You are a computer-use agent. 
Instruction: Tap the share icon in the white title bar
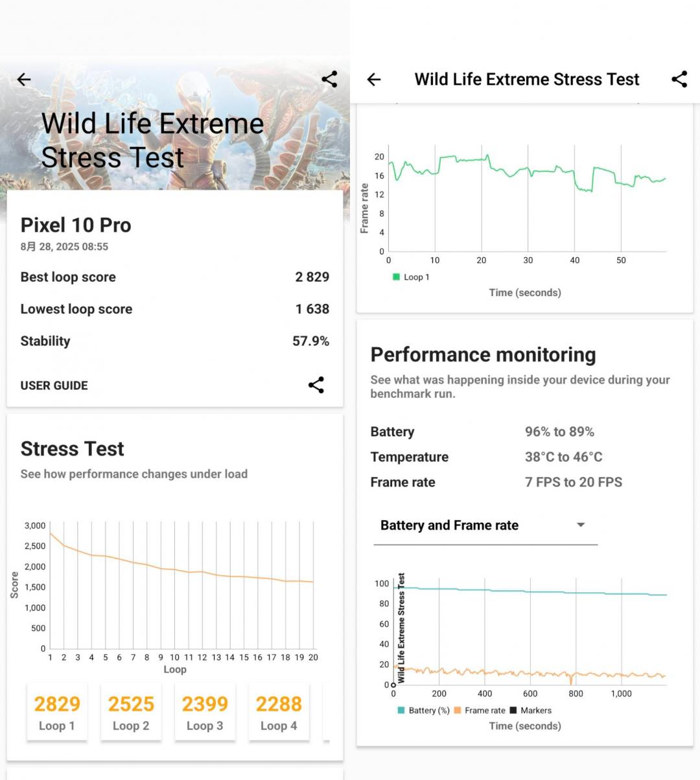pyautogui.click(x=679, y=80)
